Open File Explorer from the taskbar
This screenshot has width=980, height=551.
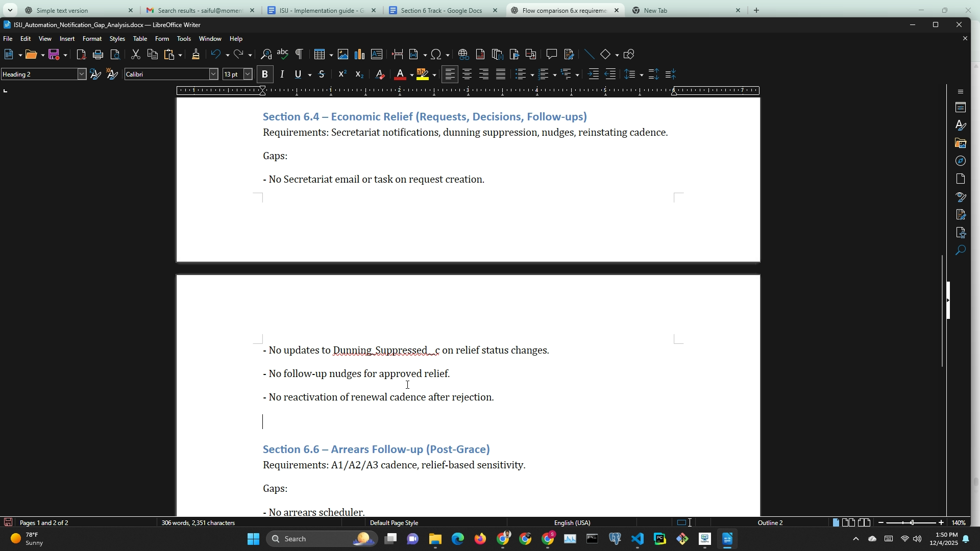pos(435,539)
